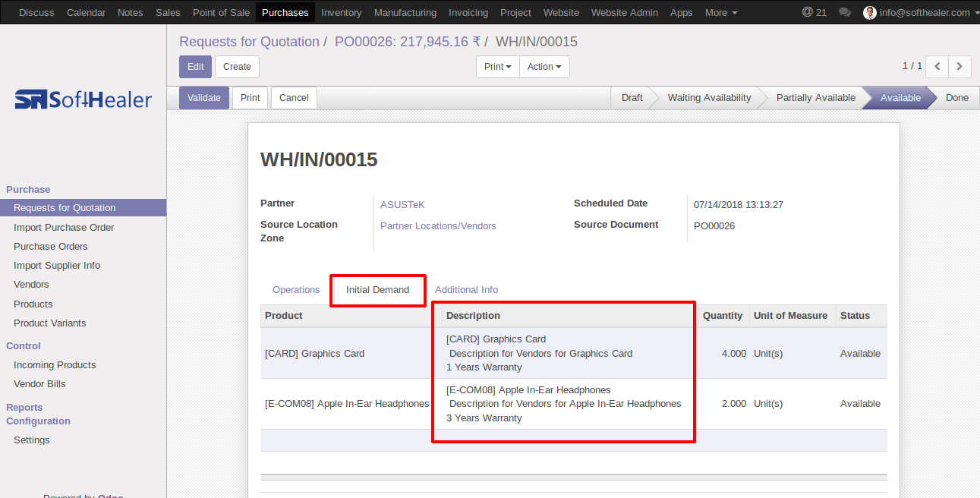Image resolution: width=980 pixels, height=498 pixels.
Task: Select the Initial Demand tab
Action: coord(377,290)
